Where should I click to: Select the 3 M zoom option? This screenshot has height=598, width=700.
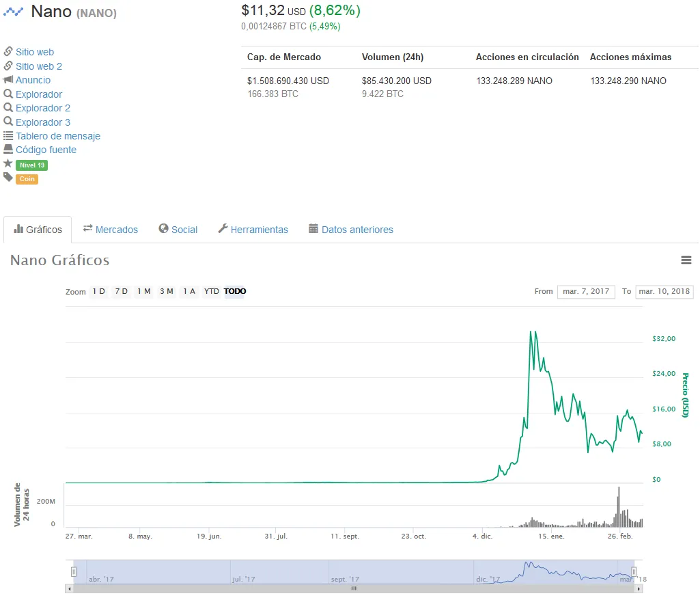tap(167, 291)
